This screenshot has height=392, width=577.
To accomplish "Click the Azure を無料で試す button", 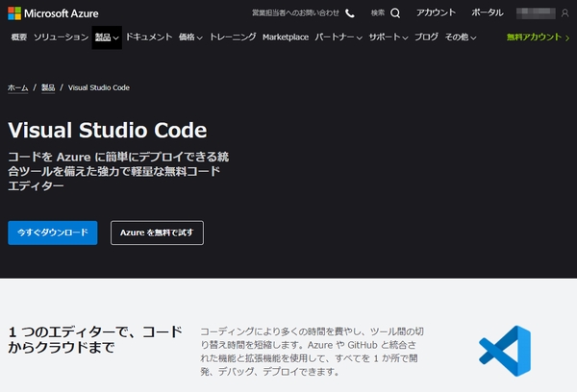I will (x=157, y=233).
